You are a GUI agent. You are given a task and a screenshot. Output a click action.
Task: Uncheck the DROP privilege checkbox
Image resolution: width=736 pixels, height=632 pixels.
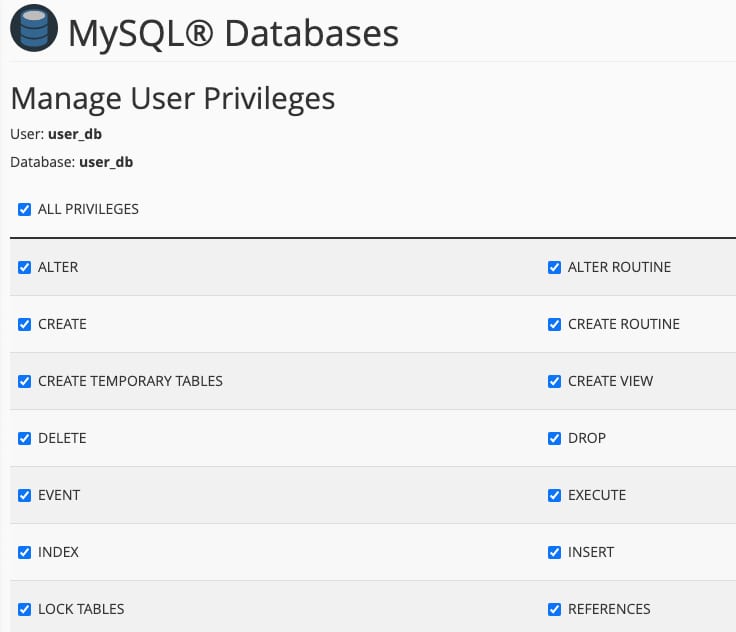tap(555, 439)
